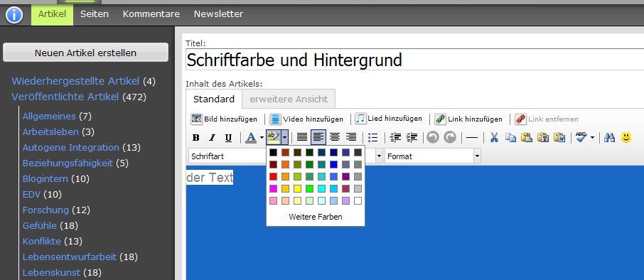The image size is (644, 280).
Task: Open Weitere Farben in color palette
Action: pos(316,217)
